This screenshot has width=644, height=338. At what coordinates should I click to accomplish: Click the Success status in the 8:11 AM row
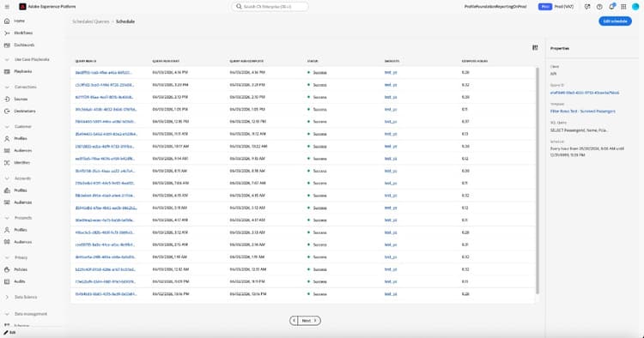pyautogui.click(x=320, y=171)
